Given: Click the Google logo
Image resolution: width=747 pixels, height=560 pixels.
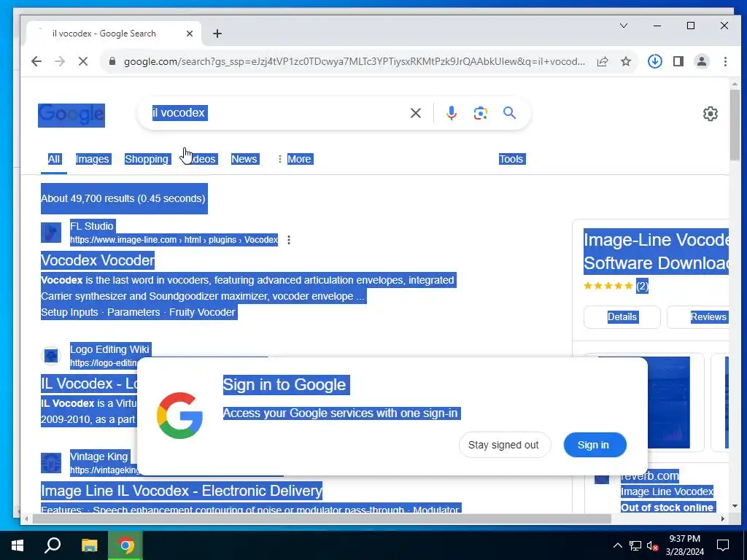Looking at the screenshot, I should (71, 115).
